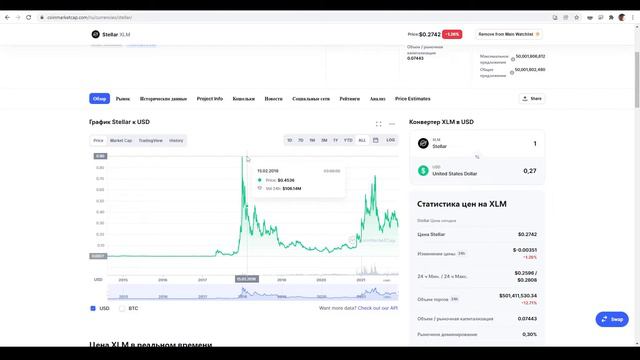The image size is (640, 360).
Task: Open the 24h dropdown beside Изменение цены
Action: pyautogui.click(x=462, y=253)
